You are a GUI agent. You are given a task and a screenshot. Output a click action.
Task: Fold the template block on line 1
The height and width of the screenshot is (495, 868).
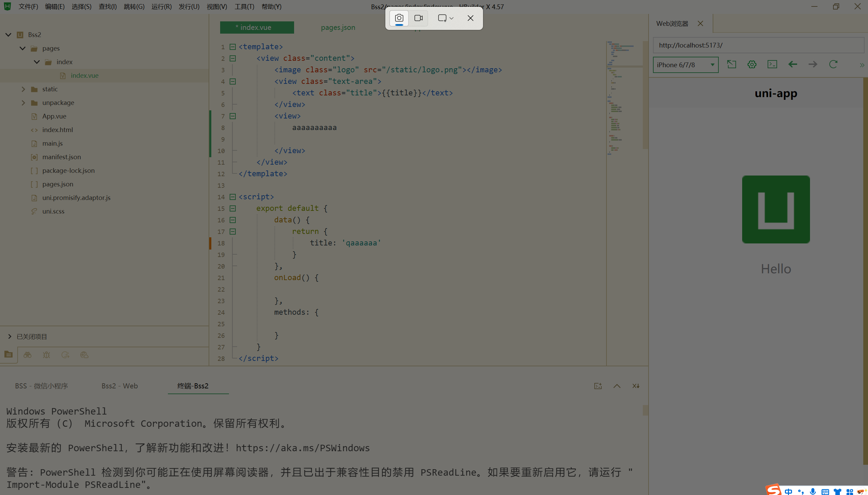[233, 47]
